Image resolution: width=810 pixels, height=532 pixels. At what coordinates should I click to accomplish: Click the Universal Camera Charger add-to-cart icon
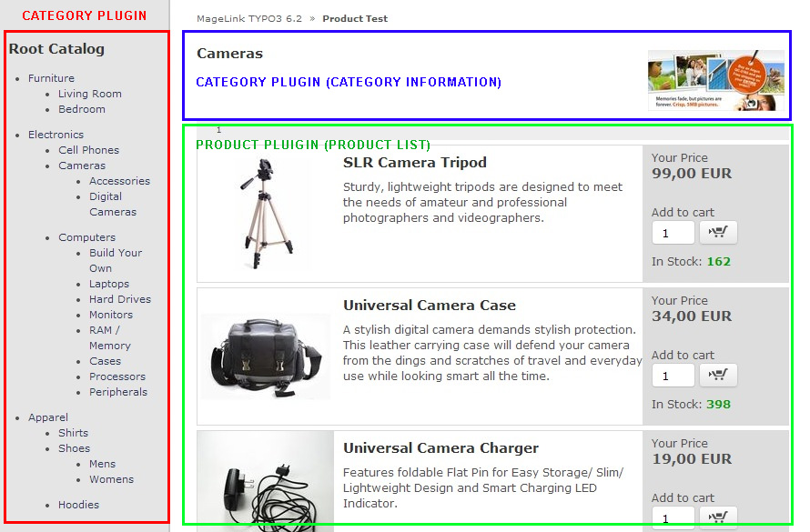pos(718,517)
